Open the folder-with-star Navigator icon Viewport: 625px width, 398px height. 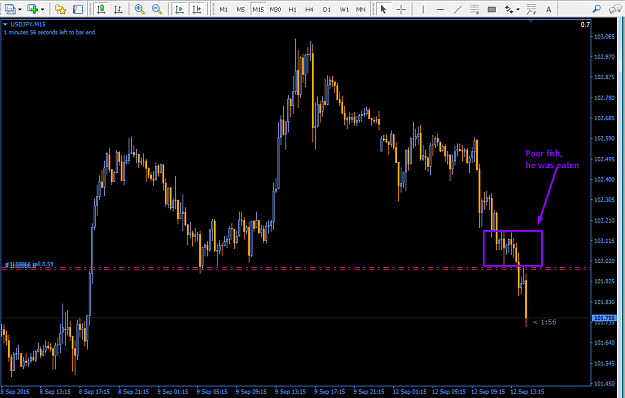[60, 9]
